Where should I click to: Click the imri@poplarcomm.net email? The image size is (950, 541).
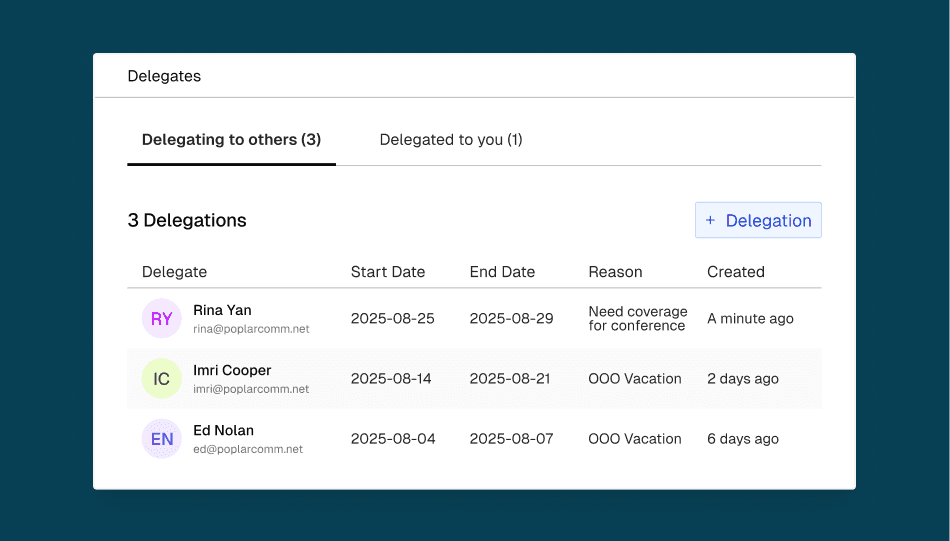click(251, 389)
